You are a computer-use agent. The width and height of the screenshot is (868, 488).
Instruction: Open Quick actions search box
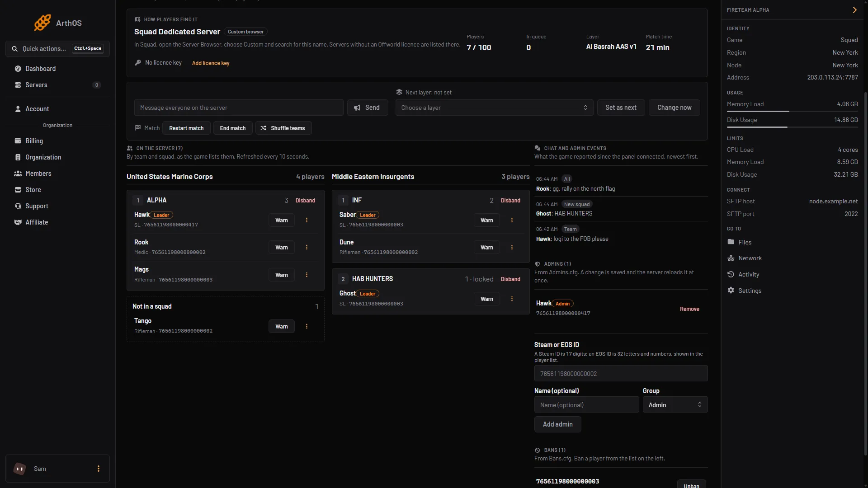click(x=57, y=48)
